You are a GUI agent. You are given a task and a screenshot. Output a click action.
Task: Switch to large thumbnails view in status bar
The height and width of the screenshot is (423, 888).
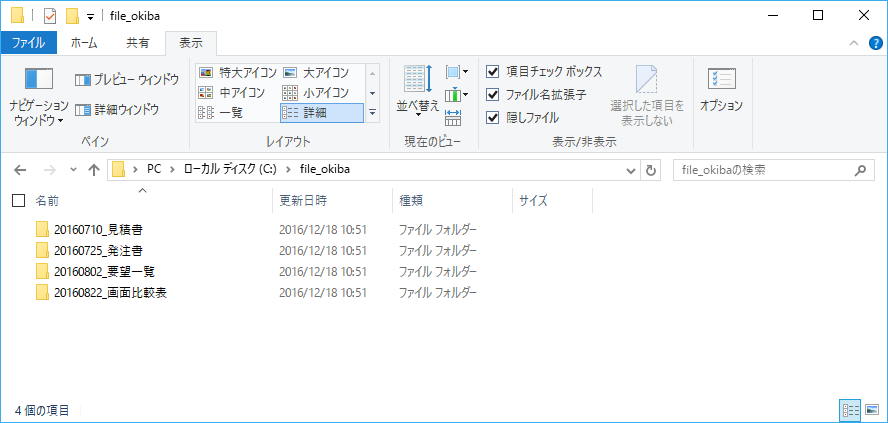click(x=870, y=409)
